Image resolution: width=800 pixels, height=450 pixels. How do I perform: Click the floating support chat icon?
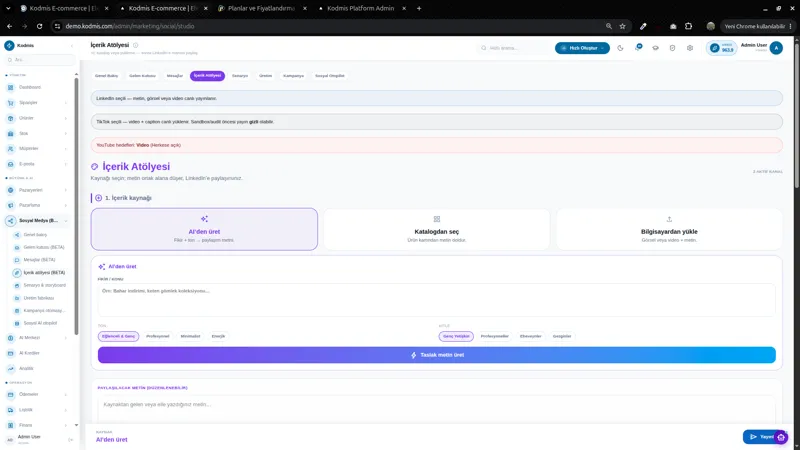pos(781,437)
